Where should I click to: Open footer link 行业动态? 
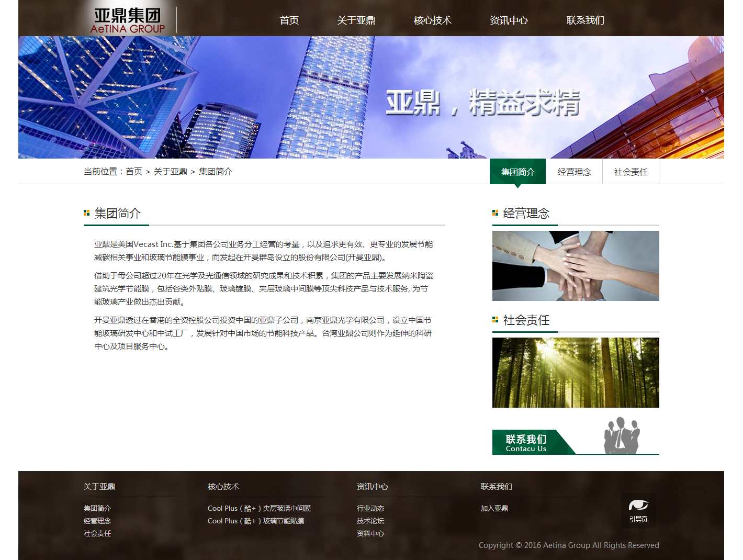click(x=370, y=508)
